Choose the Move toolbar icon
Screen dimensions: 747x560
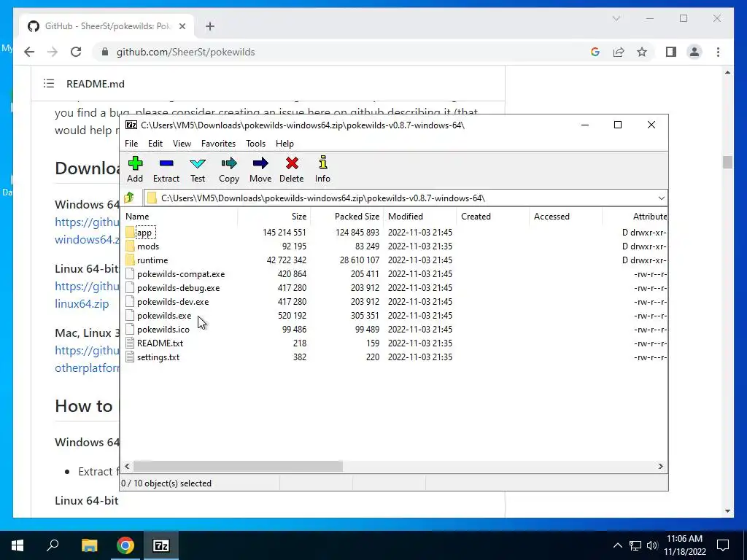coord(260,164)
